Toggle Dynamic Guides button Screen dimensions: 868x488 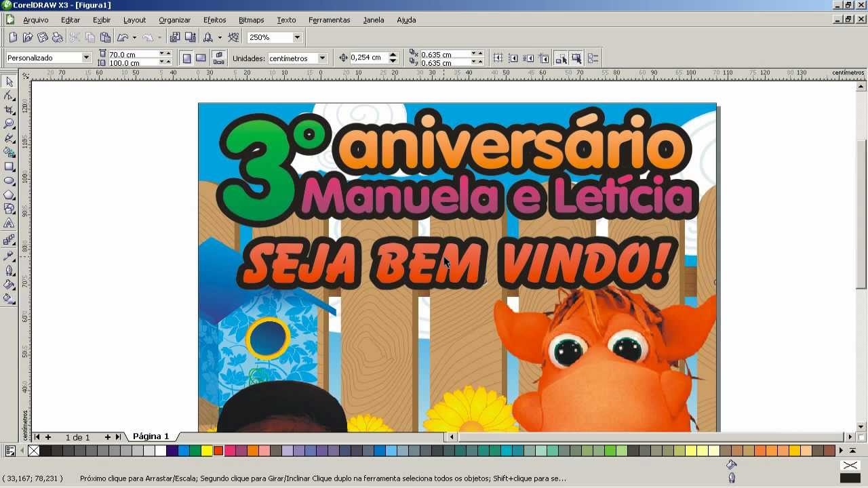click(x=544, y=58)
